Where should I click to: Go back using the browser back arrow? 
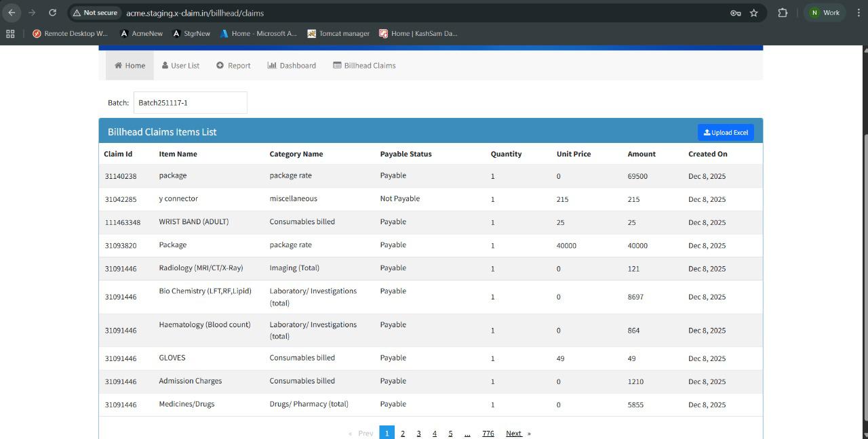[x=12, y=13]
